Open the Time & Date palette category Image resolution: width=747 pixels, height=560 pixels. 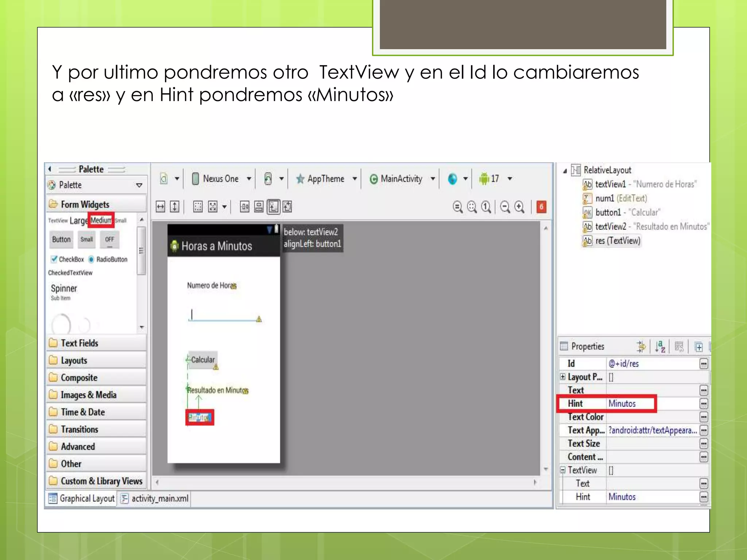97,412
